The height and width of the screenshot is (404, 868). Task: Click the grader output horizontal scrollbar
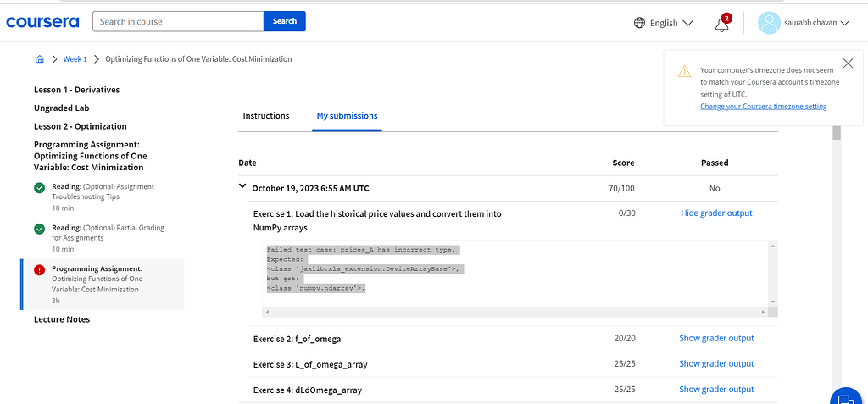[x=517, y=313]
